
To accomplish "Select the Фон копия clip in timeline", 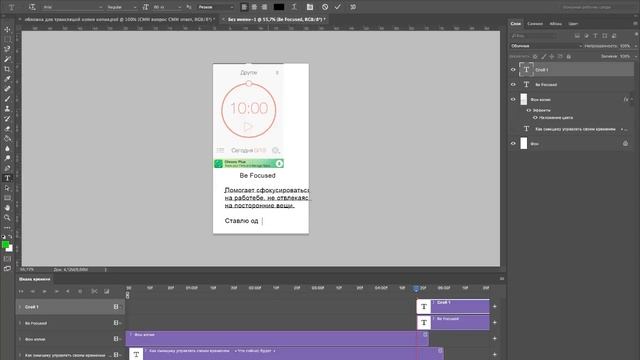I will (x=277, y=338).
